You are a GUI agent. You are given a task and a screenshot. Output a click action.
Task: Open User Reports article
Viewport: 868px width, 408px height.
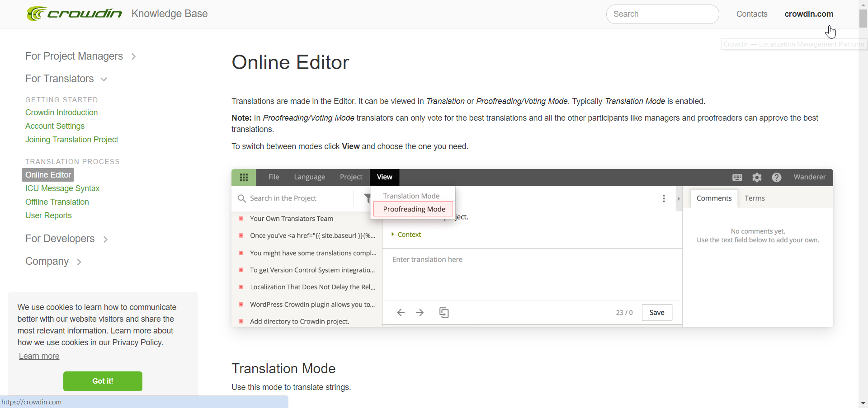coord(48,216)
